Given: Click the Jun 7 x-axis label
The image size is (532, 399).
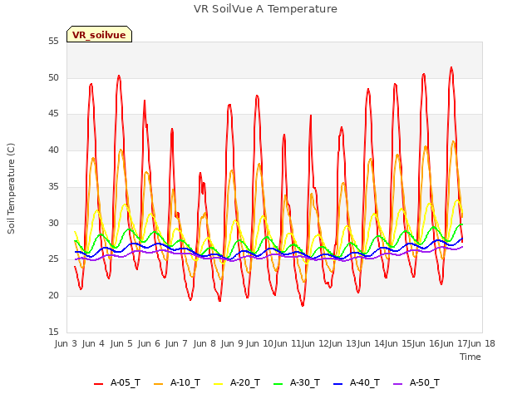Looking at the screenshot, I should [x=176, y=343].
